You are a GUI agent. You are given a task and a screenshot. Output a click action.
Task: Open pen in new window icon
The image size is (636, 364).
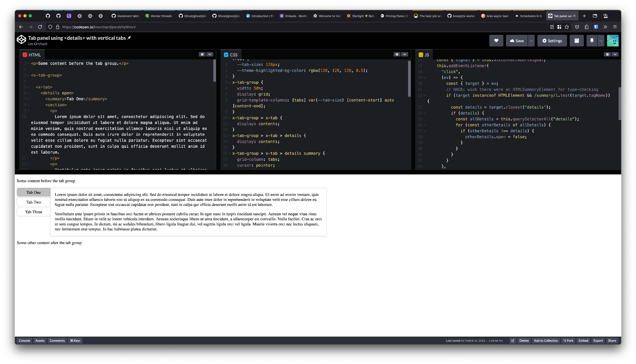(x=512, y=341)
